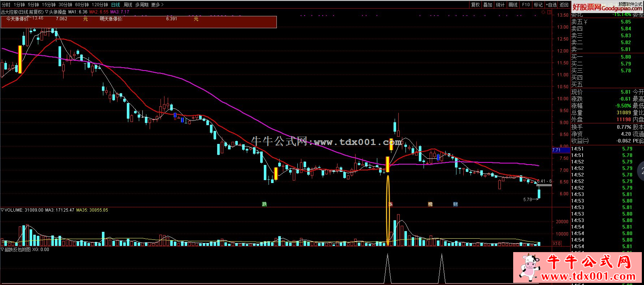This screenshot has width=644, height=285.
Task: Click the 换手 turnover value 0.77%
Action: (624, 127)
